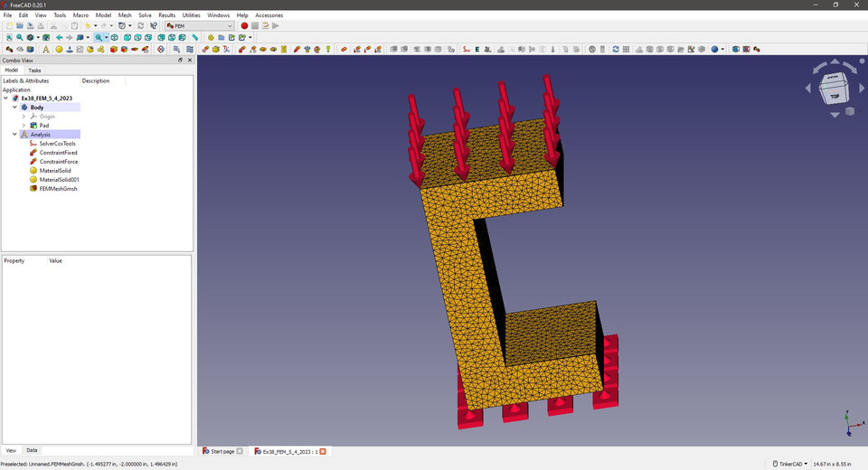Click the filter functions blue sphere icon
The width and height of the screenshot is (868, 470).
click(714, 50)
